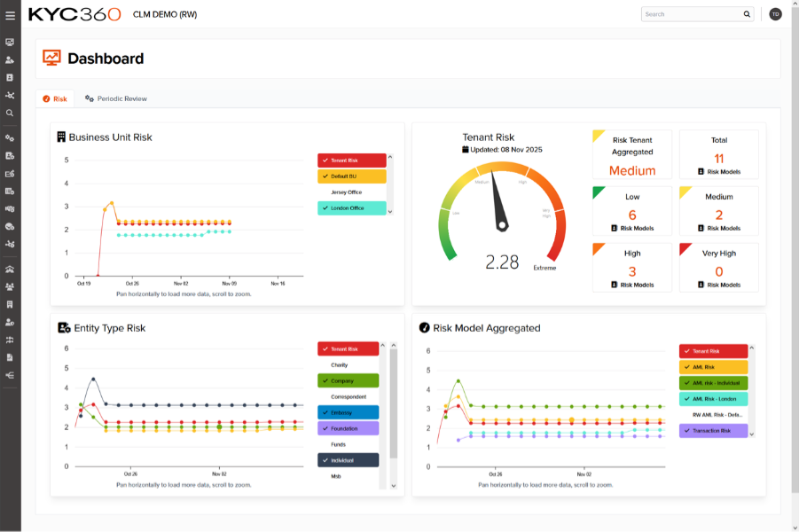Click down arrow of Entity Type legend list
This screenshot has width=799, height=532.
point(394,485)
